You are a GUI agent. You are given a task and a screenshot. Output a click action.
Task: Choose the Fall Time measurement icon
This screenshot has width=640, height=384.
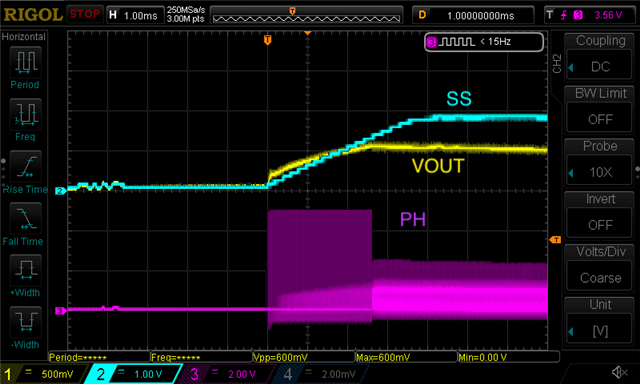point(25,218)
